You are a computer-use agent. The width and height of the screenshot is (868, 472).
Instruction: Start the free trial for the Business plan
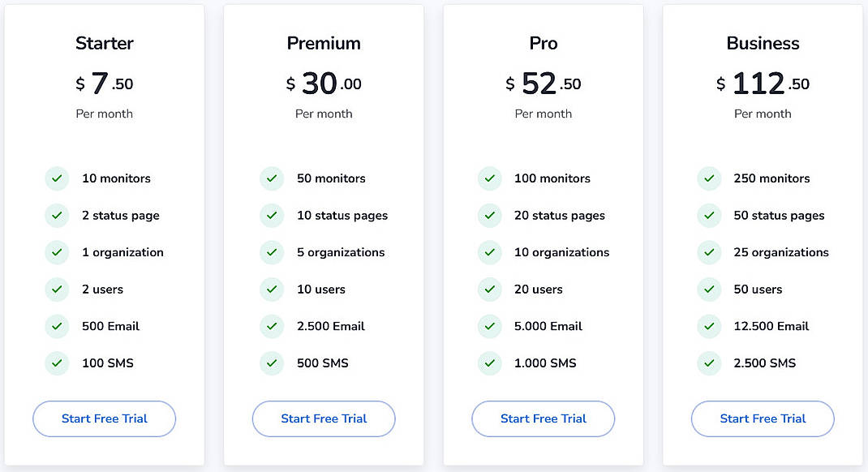(763, 418)
